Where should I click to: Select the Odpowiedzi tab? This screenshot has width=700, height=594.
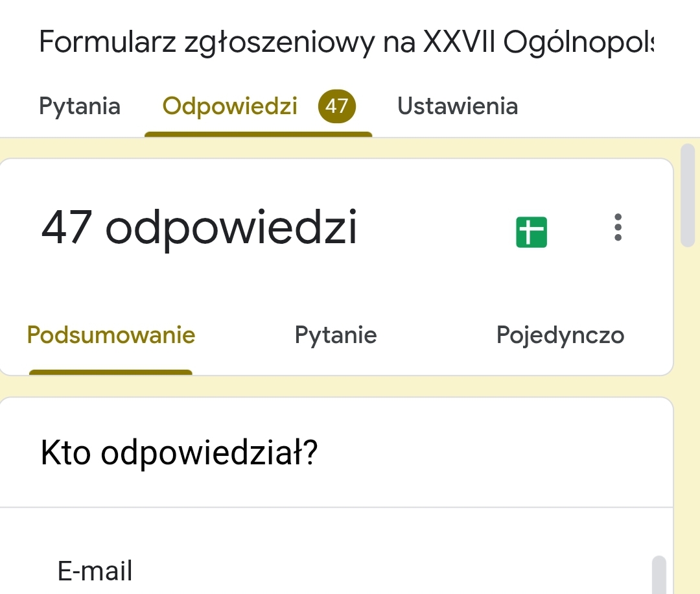click(230, 106)
